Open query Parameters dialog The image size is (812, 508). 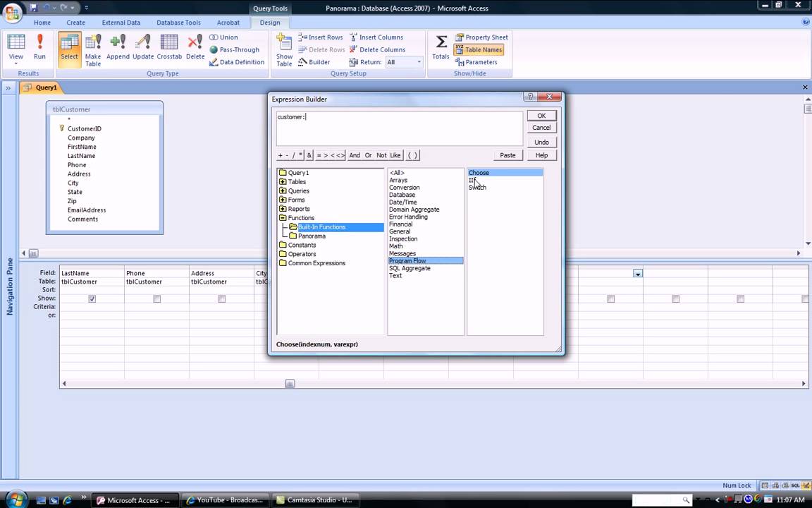(x=476, y=62)
